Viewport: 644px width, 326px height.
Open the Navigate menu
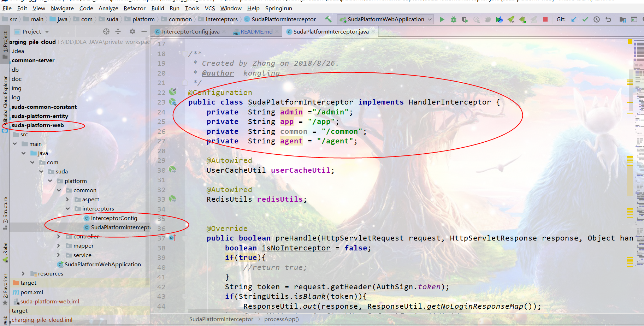(62, 8)
